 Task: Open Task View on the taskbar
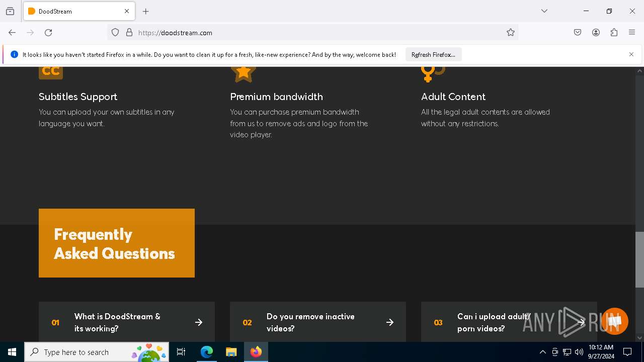[181, 352]
